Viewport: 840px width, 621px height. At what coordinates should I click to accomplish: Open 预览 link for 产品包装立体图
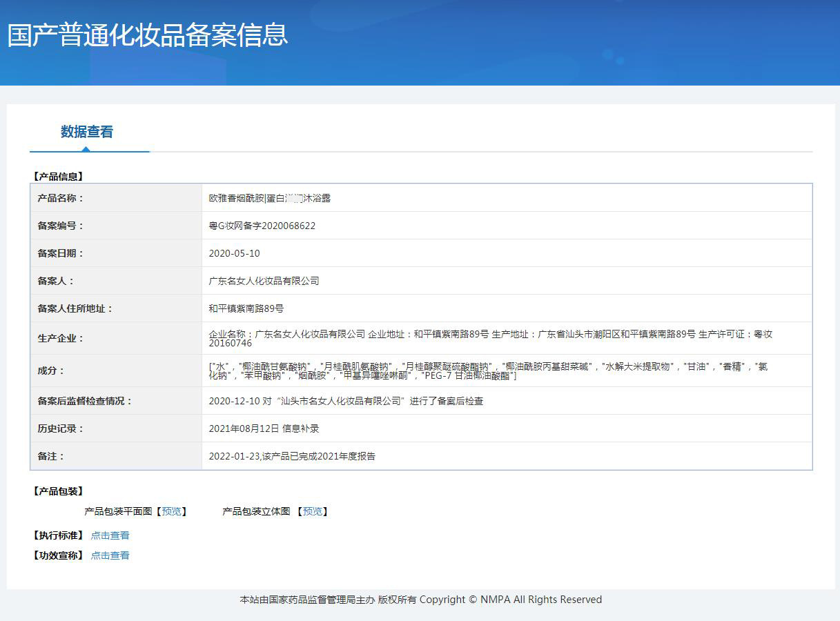(312, 511)
